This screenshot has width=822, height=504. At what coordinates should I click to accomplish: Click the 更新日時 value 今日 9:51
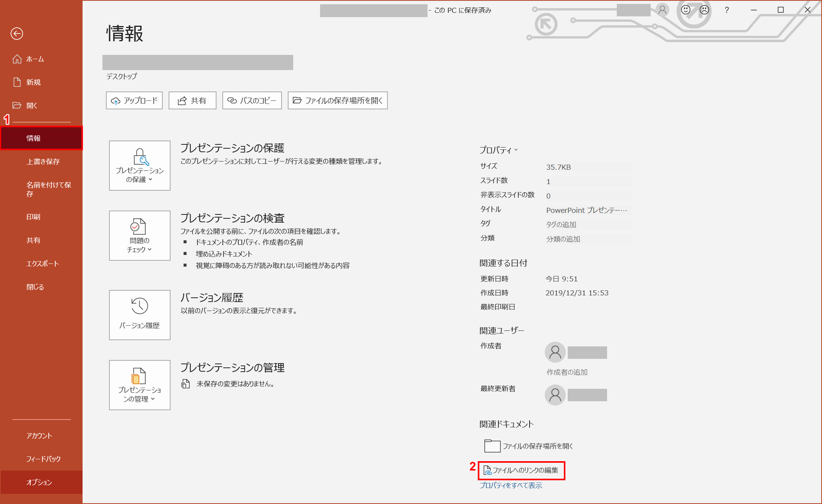tap(561, 279)
